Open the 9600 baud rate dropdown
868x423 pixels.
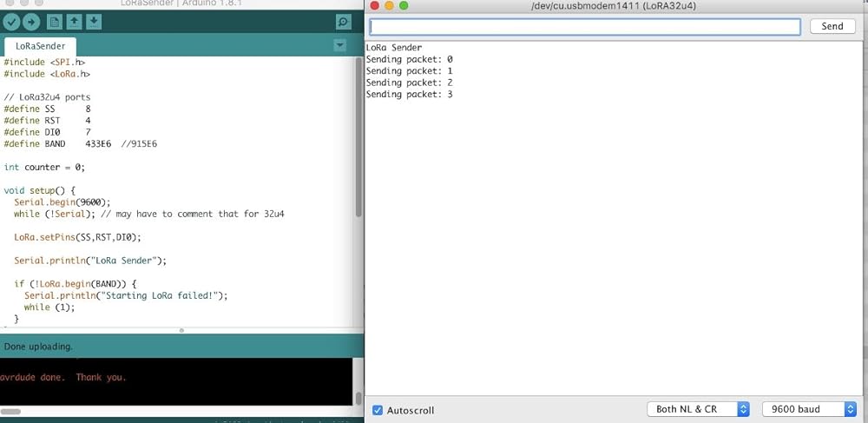(x=809, y=409)
